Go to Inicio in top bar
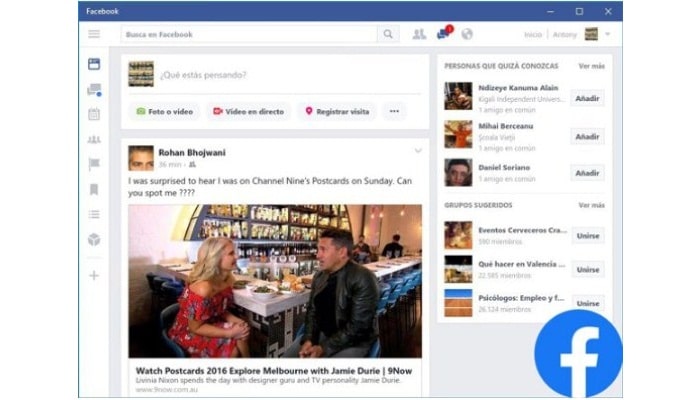Screen dimensions: 700x400 click(533, 34)
